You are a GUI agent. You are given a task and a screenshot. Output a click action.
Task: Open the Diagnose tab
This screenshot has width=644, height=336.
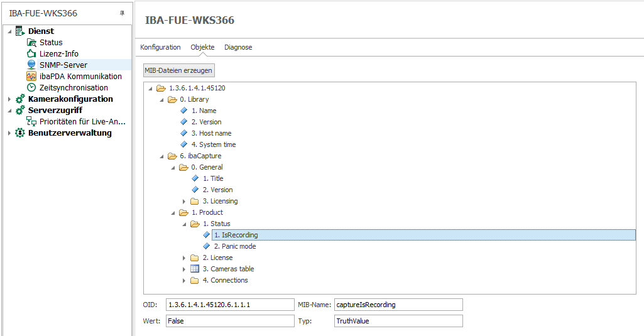pyautogui.click(x=238, y=47)
